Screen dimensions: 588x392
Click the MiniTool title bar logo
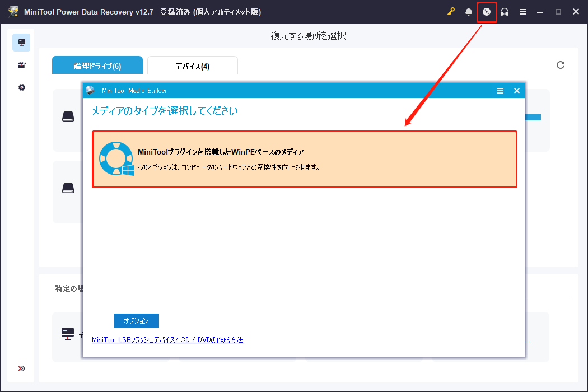point(12,12)
